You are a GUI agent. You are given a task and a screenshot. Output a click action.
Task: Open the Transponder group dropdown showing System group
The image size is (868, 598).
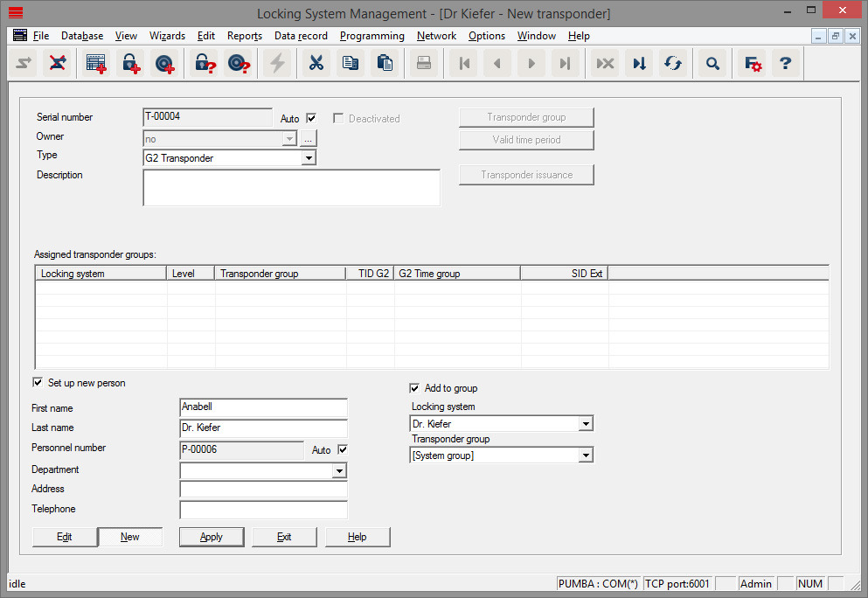click(585, 455)
